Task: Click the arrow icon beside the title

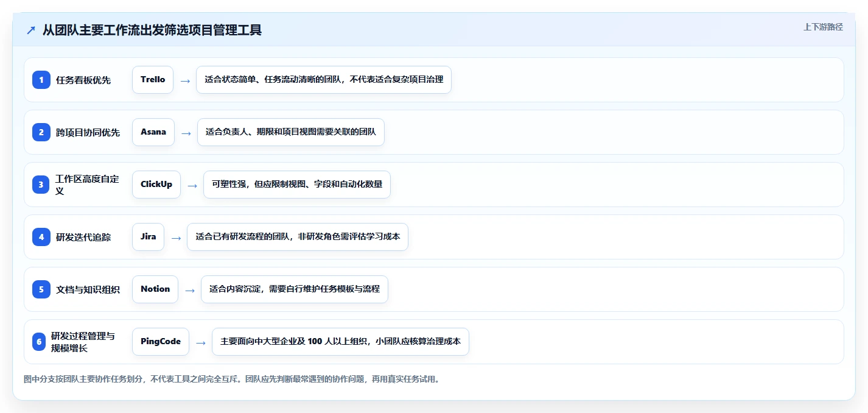Action: [31, 30]
